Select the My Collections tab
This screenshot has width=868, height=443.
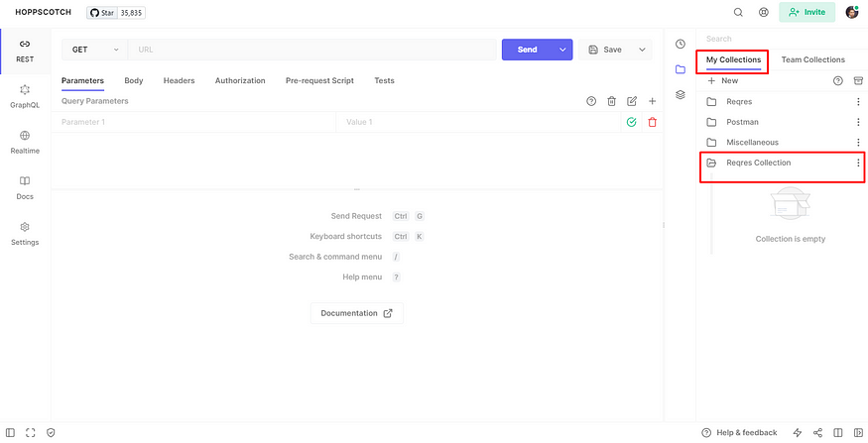(x=733, y=59)
